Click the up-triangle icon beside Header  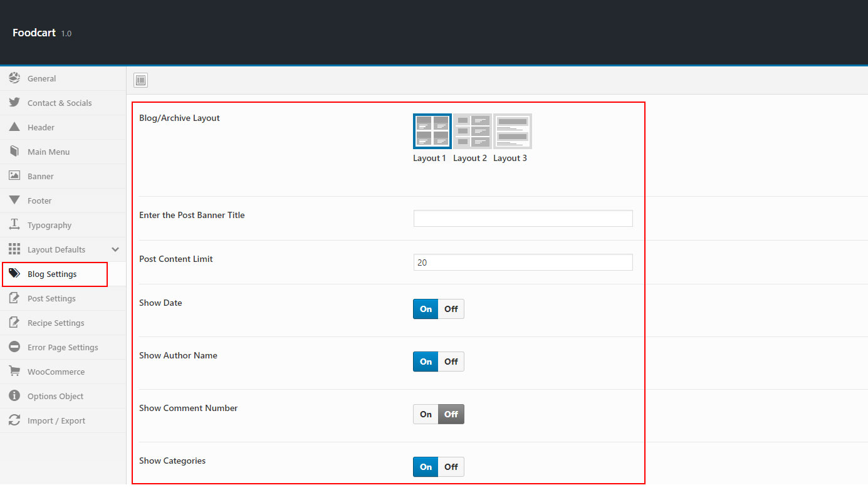pos(14,127)
